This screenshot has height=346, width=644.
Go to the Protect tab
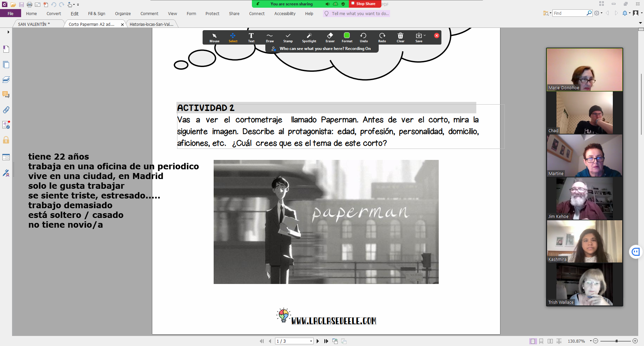pos(212,13)
